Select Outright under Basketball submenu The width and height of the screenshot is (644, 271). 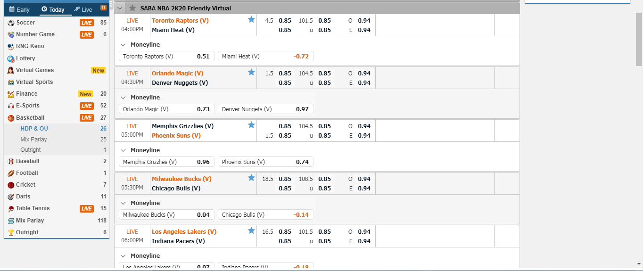click(31, 150)
